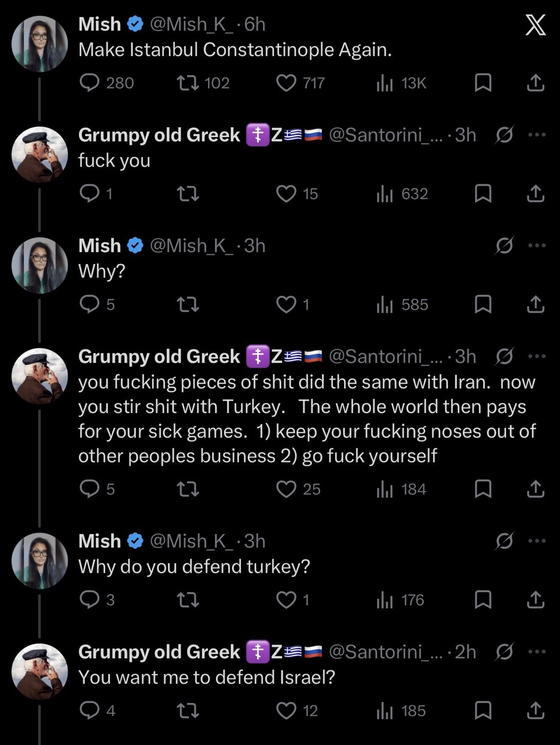Image resolution: width=560 pixels, height=745 pixels.
Task: Open Mish's profile picture on top post
Action: (40, 44)
